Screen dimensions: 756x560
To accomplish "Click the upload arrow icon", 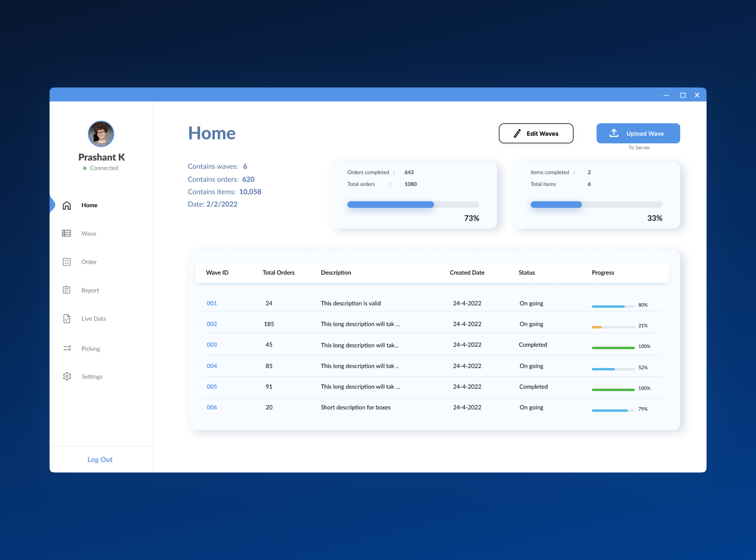I will coord(614,133).
